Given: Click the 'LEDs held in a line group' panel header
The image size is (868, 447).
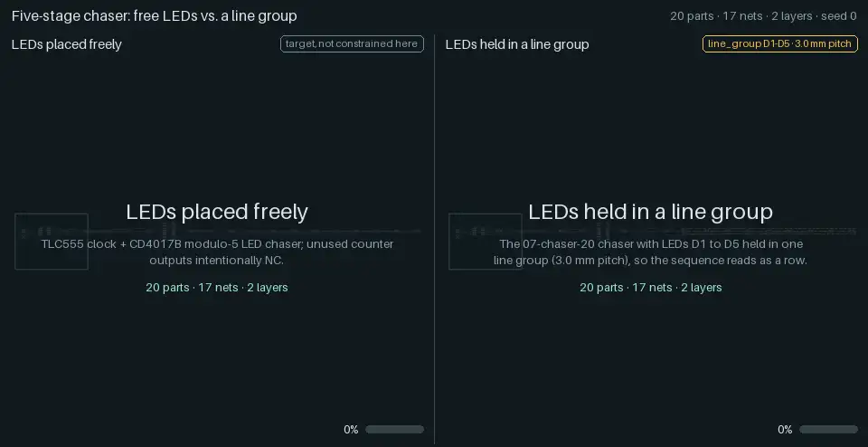Looking at the screenshot, I should [x=517, y=44].
